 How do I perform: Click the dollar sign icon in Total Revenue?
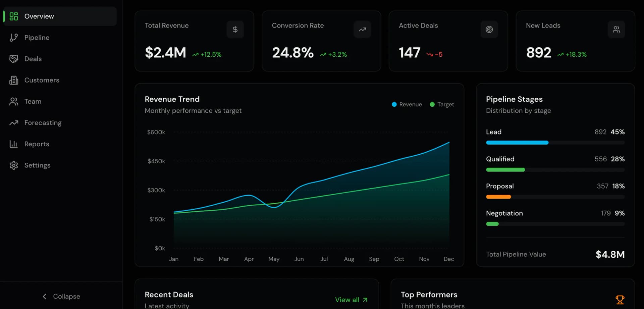point(235,30)
